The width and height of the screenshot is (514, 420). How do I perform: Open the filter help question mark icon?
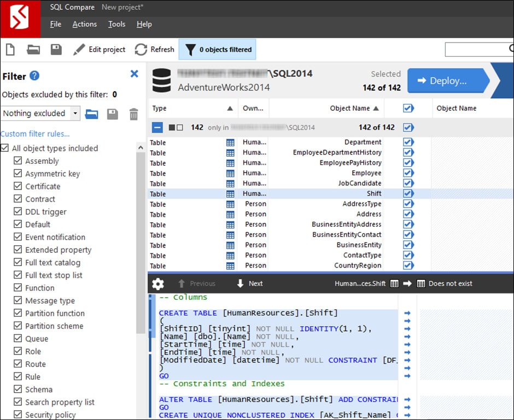click(34, 76)
